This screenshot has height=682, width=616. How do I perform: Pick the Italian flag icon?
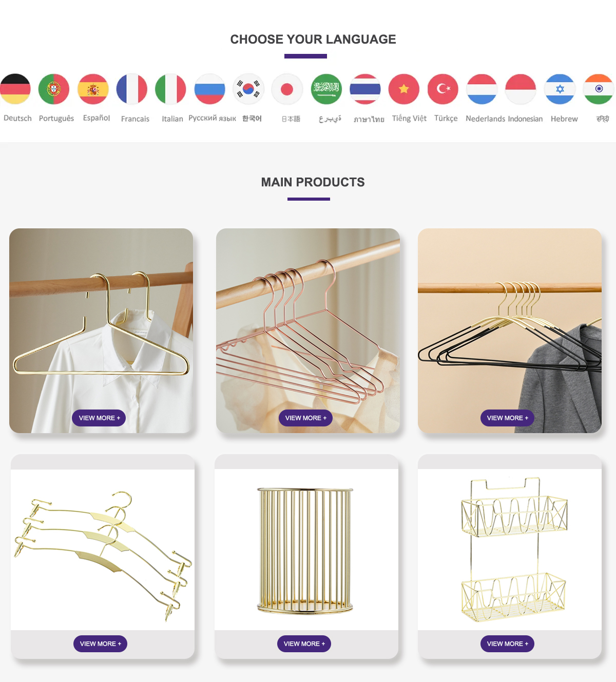(x=171, y=89)
